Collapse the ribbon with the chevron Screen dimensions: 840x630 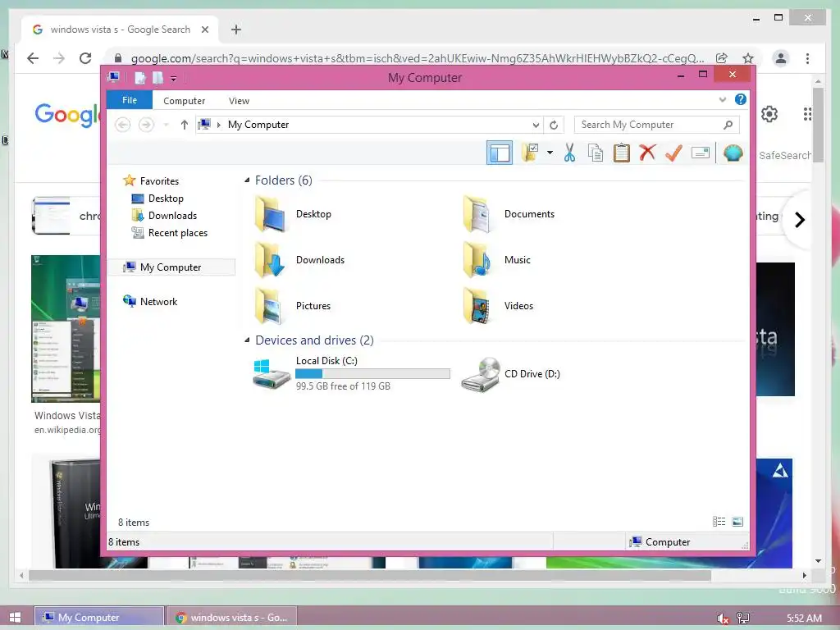[723, 99]
